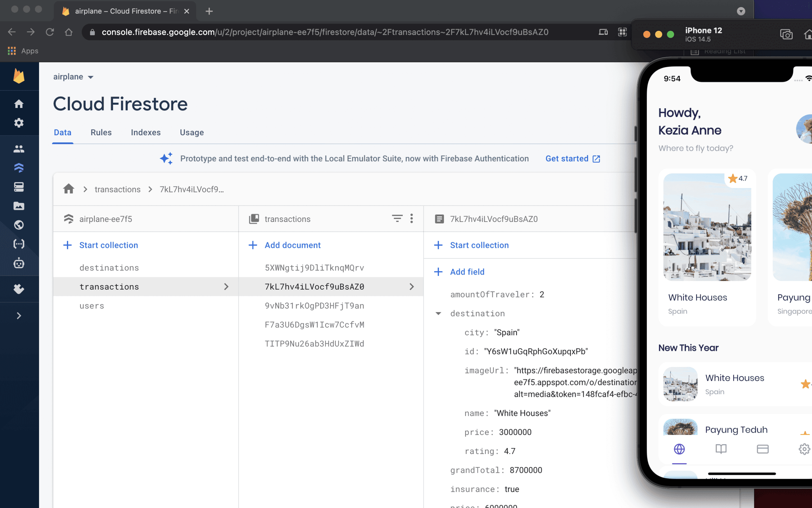Select the users collection
This screenshot has height=508, width=812.
(146, 306)
